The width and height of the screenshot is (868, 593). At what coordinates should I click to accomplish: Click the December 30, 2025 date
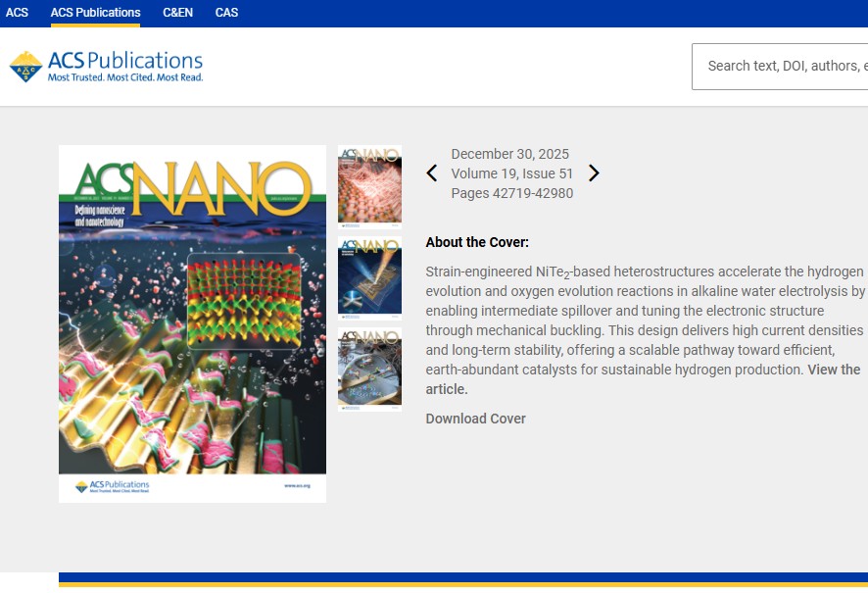click(x=509, y=154)
